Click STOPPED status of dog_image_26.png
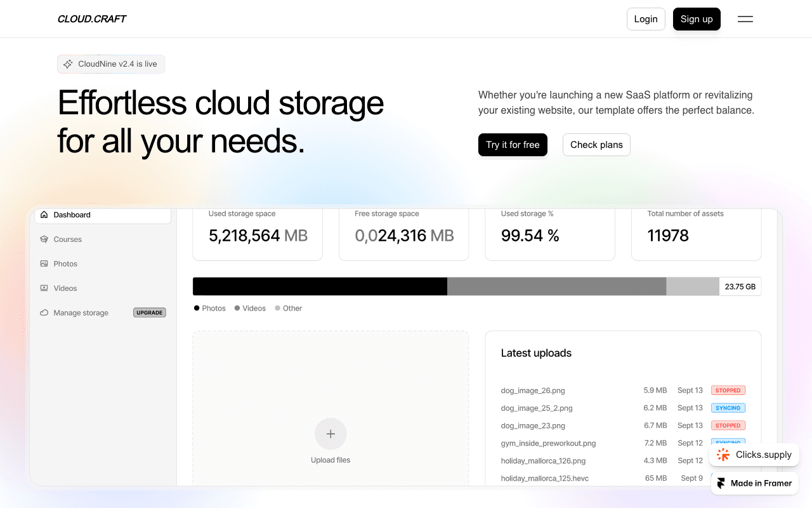This screenshot has width=812, height=508. tap(728, 391)
